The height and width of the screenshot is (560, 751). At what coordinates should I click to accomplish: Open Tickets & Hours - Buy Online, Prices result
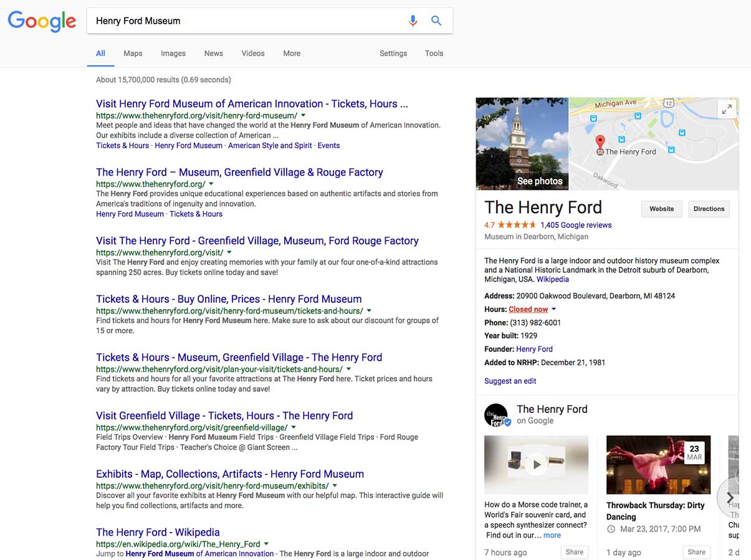click(229, 299)
